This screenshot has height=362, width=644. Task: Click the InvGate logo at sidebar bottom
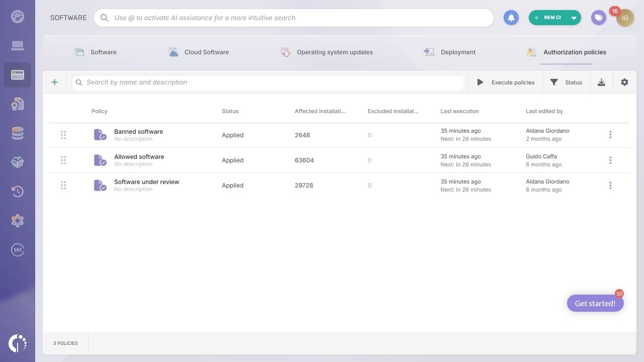tap(18, 343)
